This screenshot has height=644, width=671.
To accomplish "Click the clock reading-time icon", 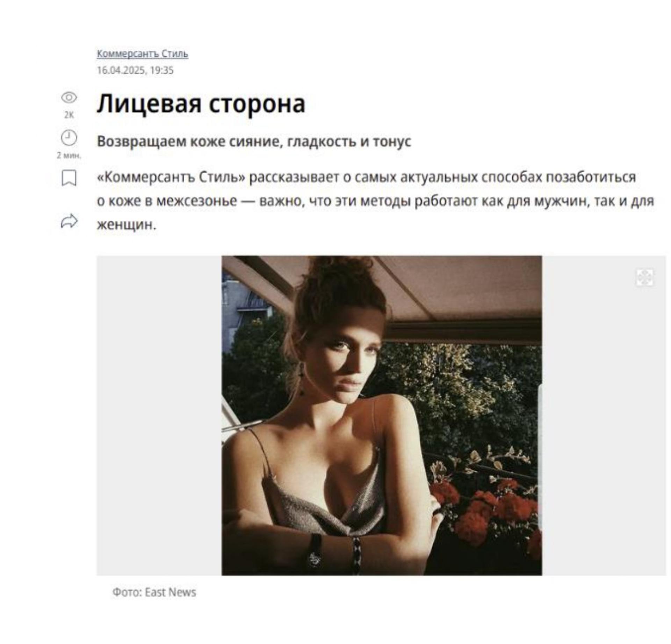I will (69, 138).
